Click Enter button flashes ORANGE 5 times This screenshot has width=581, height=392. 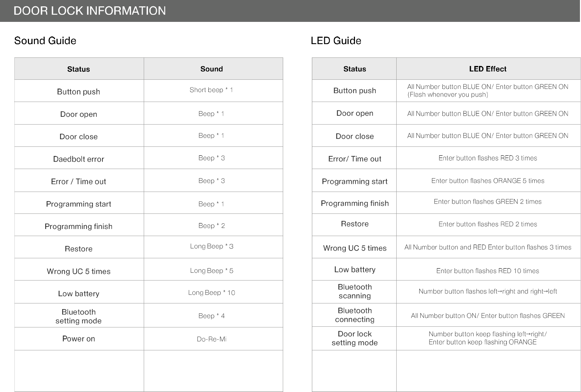488,181
